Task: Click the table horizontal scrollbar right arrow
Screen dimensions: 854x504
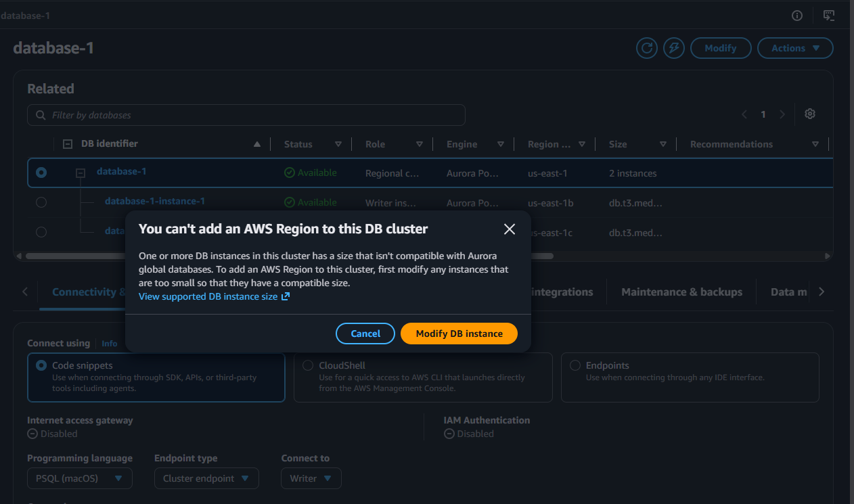Action: point(828,256)
